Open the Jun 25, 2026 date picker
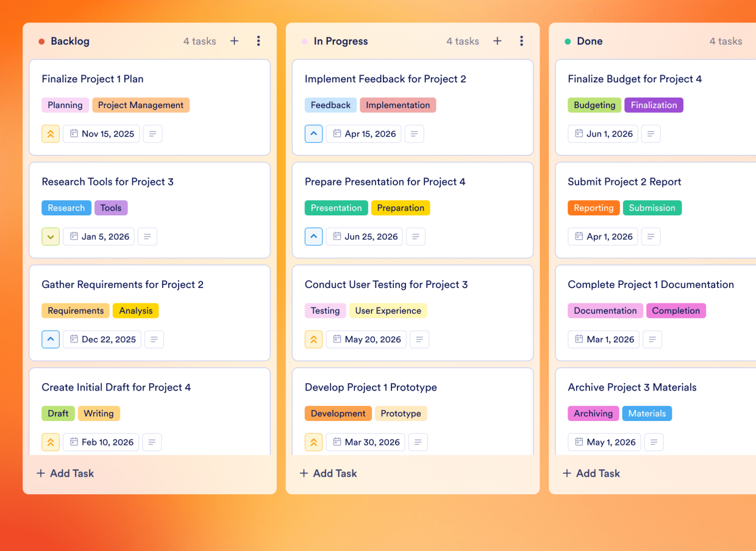 click(364, 236)
